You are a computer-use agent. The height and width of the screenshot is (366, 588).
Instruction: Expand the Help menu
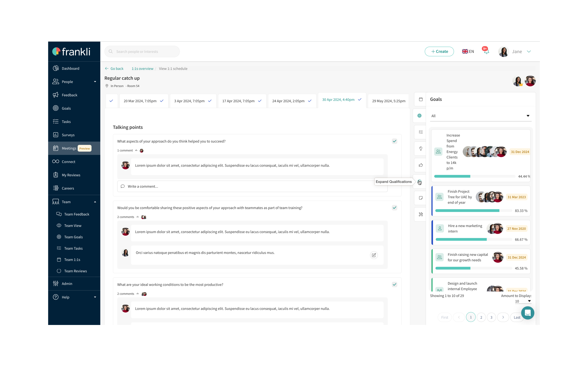[95, 297]
